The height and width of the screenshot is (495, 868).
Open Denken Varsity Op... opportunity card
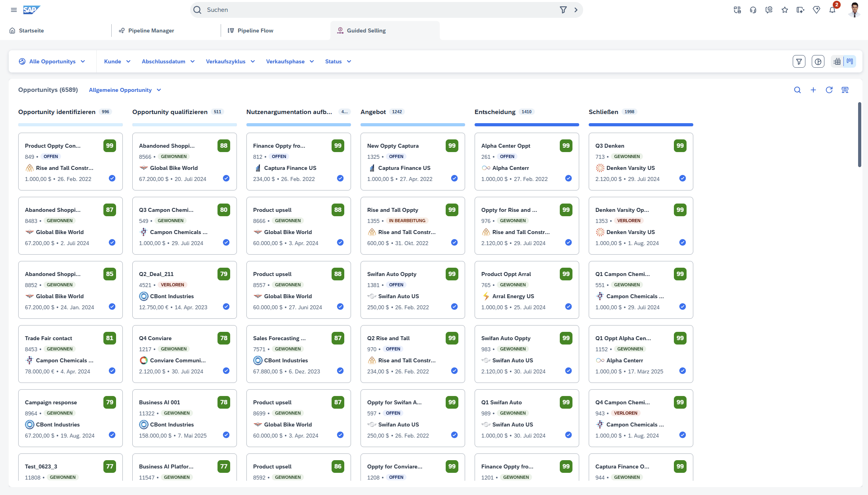[x=641, y=226]
